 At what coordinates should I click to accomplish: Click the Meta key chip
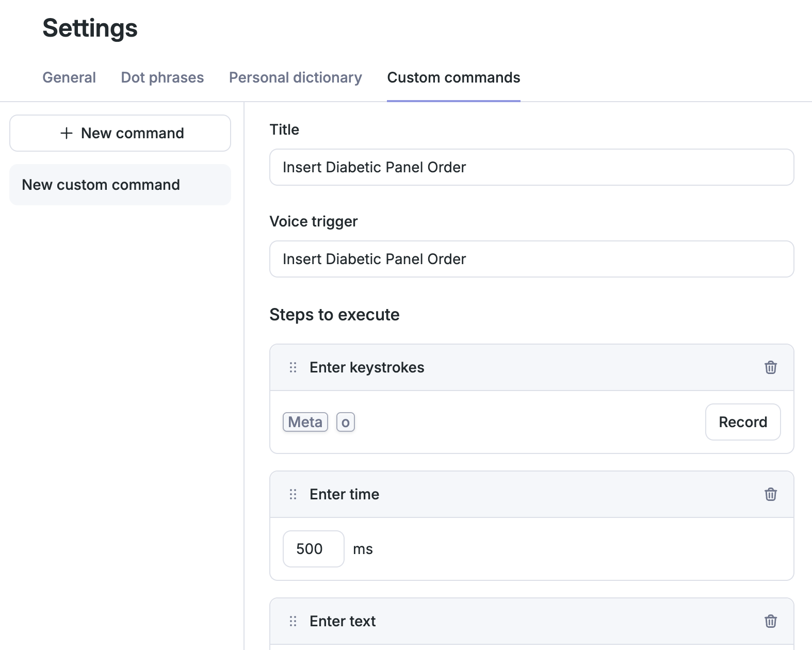pyautogui.click(x=305, y=422)
